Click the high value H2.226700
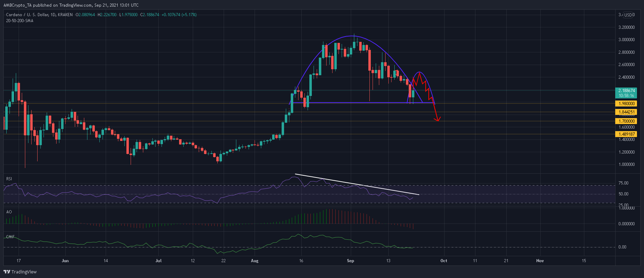The height and width of the screenshot is (278, 644). point(108,15)
